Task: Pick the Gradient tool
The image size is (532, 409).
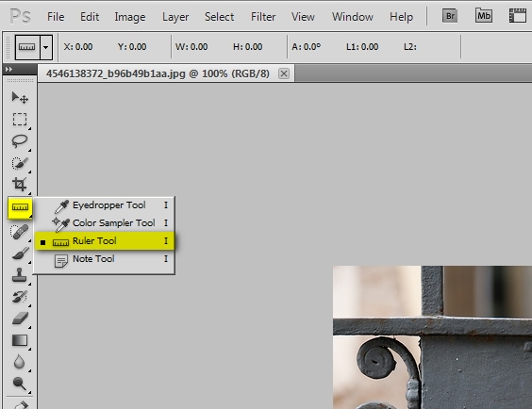Action: point(20,340)
